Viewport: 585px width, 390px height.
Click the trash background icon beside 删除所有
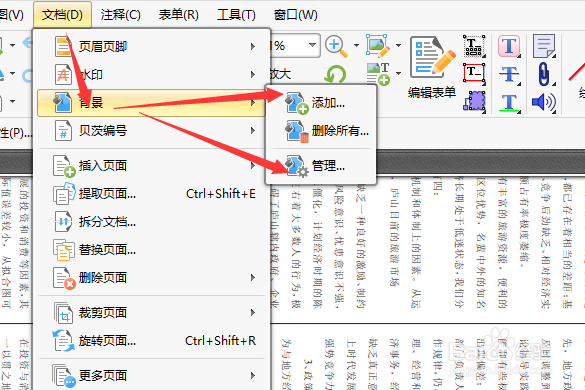(297, 131)
